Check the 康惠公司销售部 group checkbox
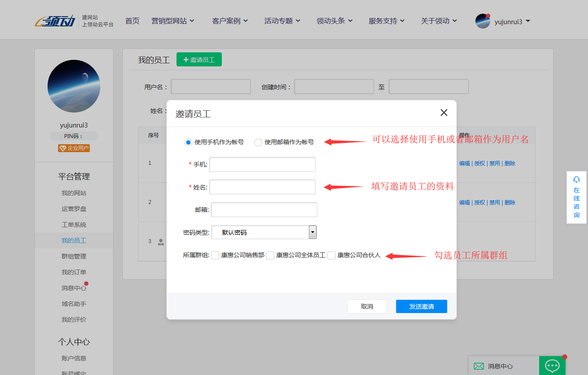This screenshot has height=375, width=588. click(215, 255)
